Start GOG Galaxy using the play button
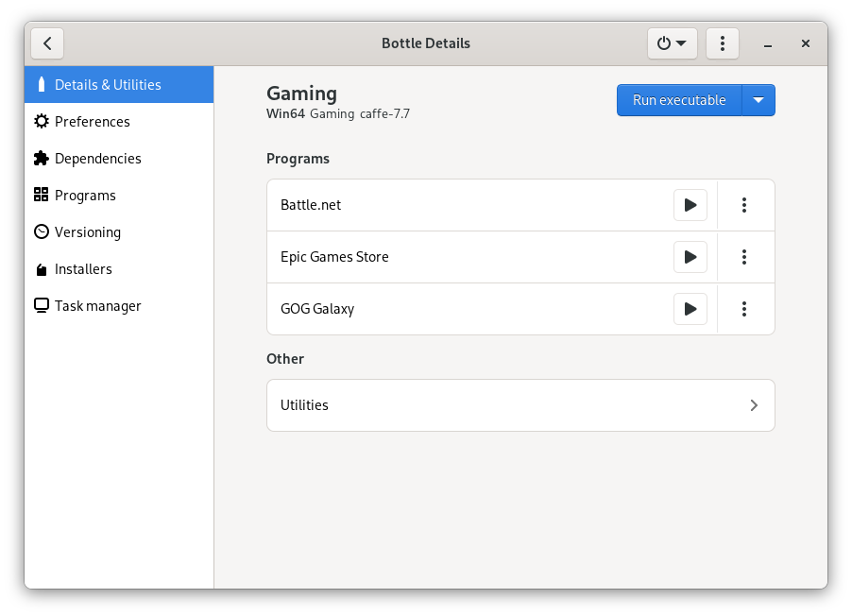Image resolution: width=852 pixels, height=616 pixels. click(x=690, y=309)
